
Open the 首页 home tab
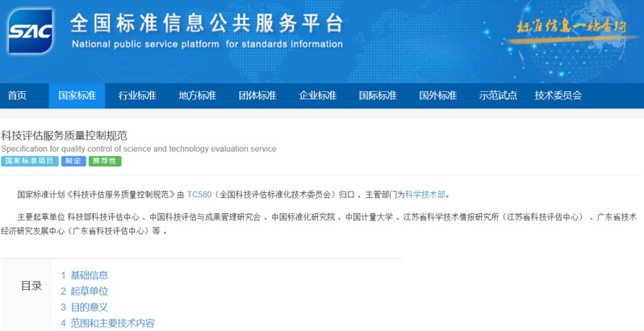pyautogui.click(x=17, y=95)
